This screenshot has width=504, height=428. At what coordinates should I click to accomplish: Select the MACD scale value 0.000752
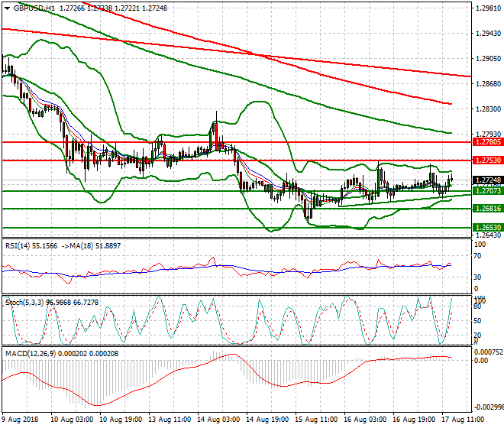[x=489, y=352]
